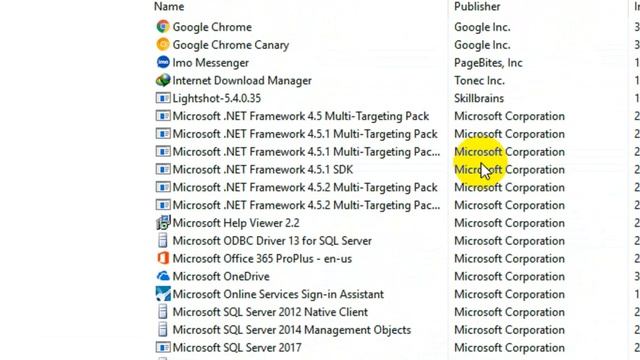Select the "Lightshot-5.4.0.35" program name
Image resolution: width=640 pixels, height=360 pixels.
pos(217,98)
